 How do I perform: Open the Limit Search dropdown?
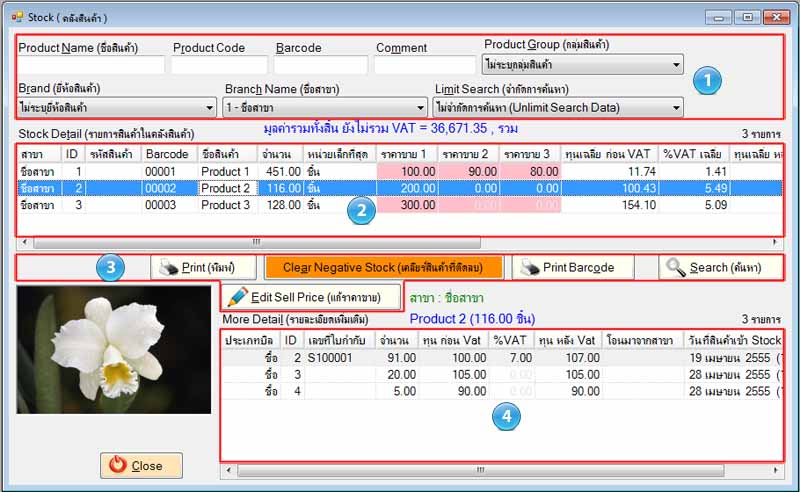pos(558,108)
